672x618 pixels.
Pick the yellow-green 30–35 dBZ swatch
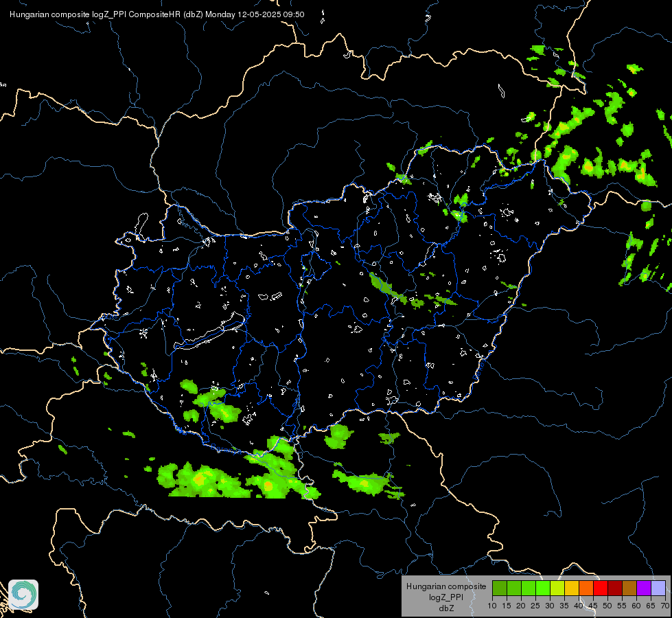pyautogui.click(x=557, y=588)
